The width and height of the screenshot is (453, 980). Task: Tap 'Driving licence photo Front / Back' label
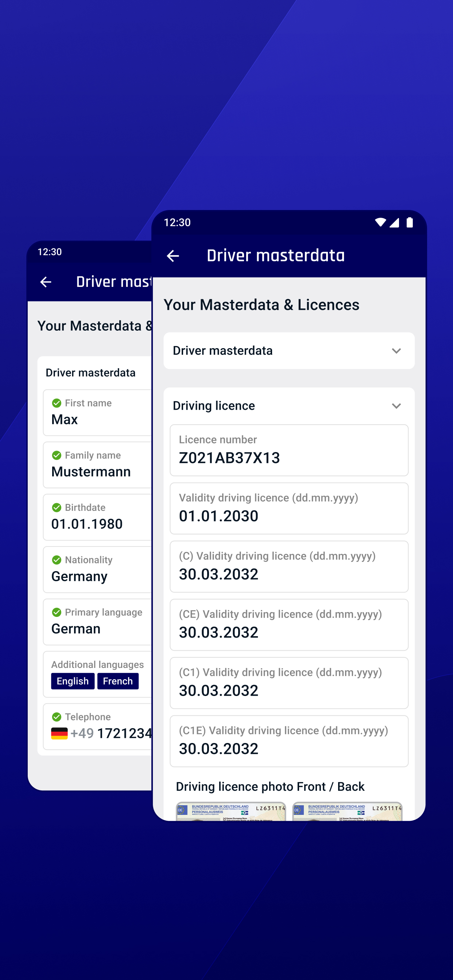270,786
